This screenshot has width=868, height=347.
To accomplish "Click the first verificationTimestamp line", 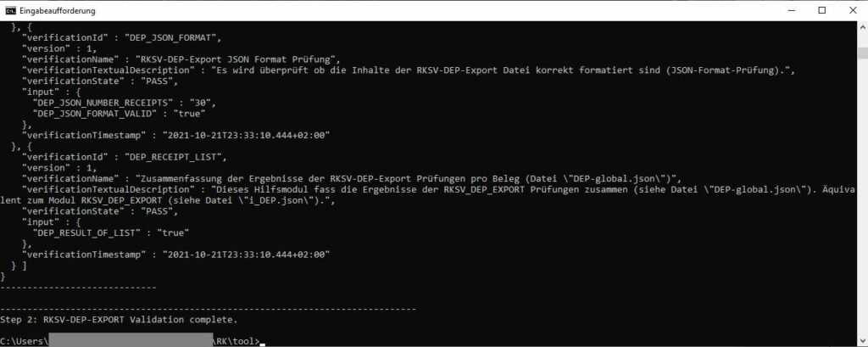I will [x=176, y=134].
